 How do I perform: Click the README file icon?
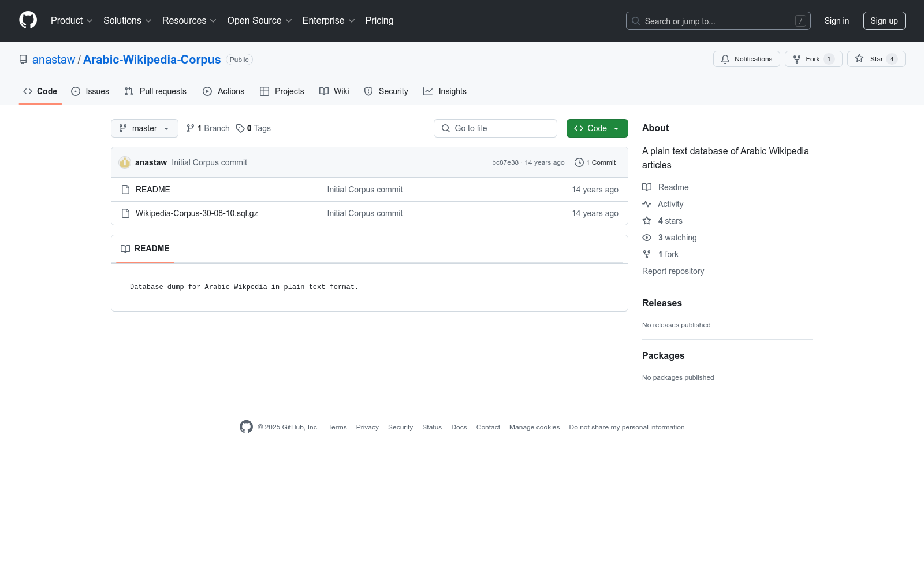[x=125, y=190]
